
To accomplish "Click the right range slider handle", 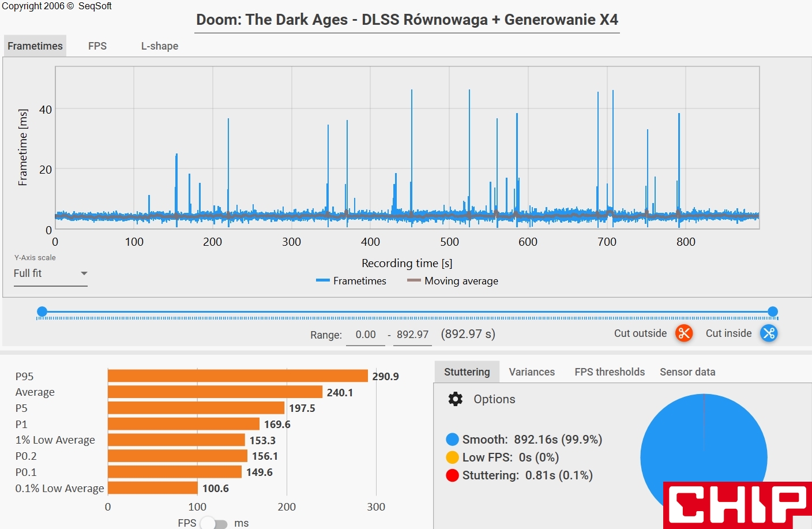I will [x=773, y=312].
